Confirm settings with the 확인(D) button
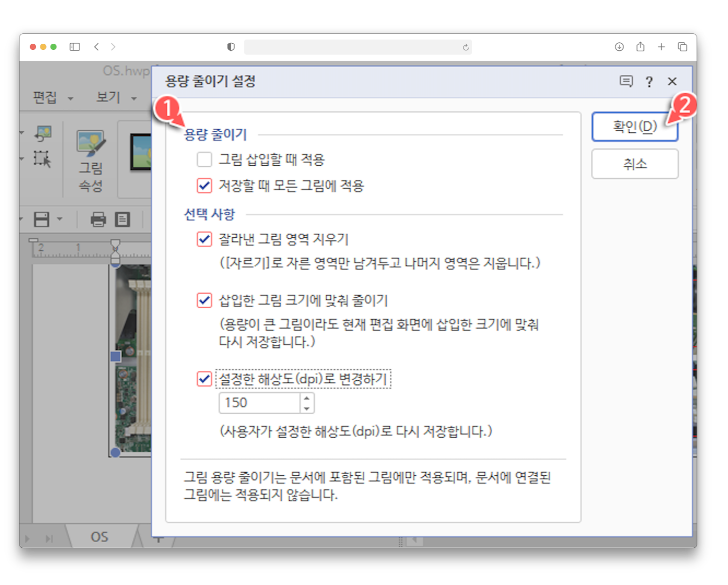728x585 pixels. [x=635, y=127]
